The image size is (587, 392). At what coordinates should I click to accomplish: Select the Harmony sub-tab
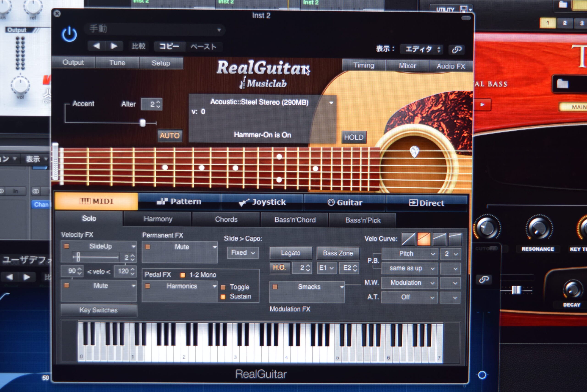tap(158, 219)
